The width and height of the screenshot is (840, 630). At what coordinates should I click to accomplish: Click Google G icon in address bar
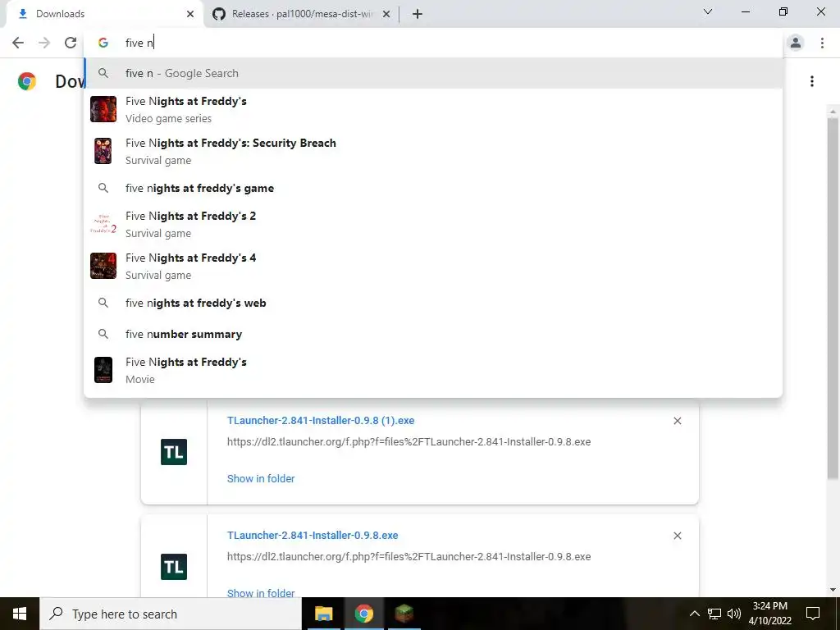(x=103, y=43)
